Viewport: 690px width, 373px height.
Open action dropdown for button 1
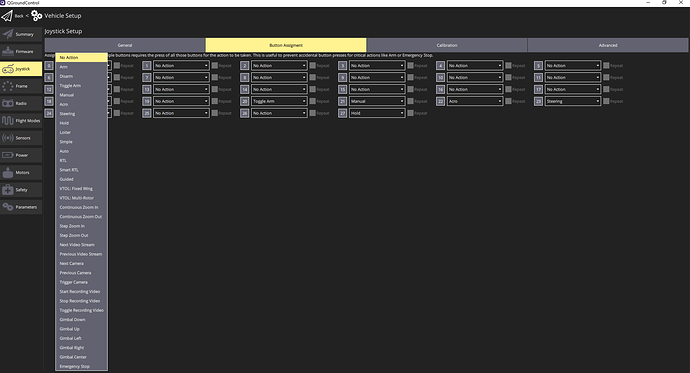point(181,66)
